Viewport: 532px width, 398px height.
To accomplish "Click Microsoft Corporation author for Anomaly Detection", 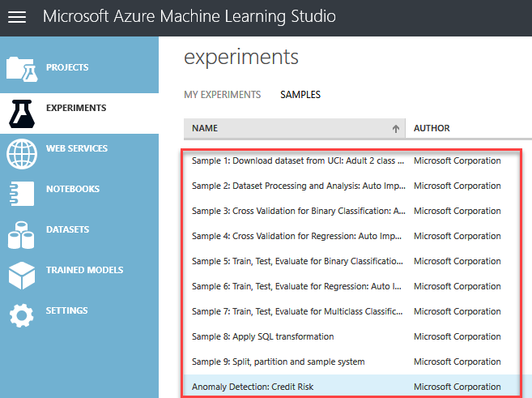I will [x=457, y=387].
